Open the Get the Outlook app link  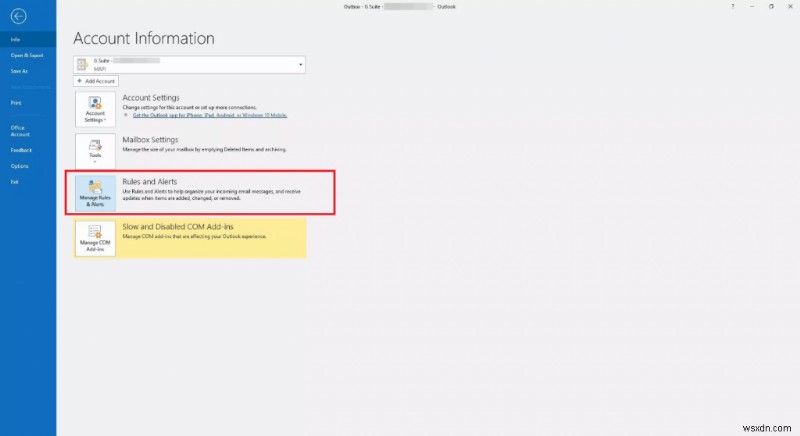[x=210, y=115]
